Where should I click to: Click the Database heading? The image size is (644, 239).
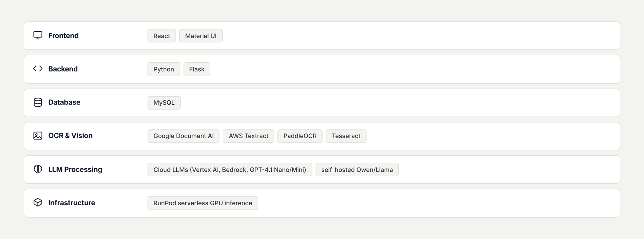click(64, 102)
